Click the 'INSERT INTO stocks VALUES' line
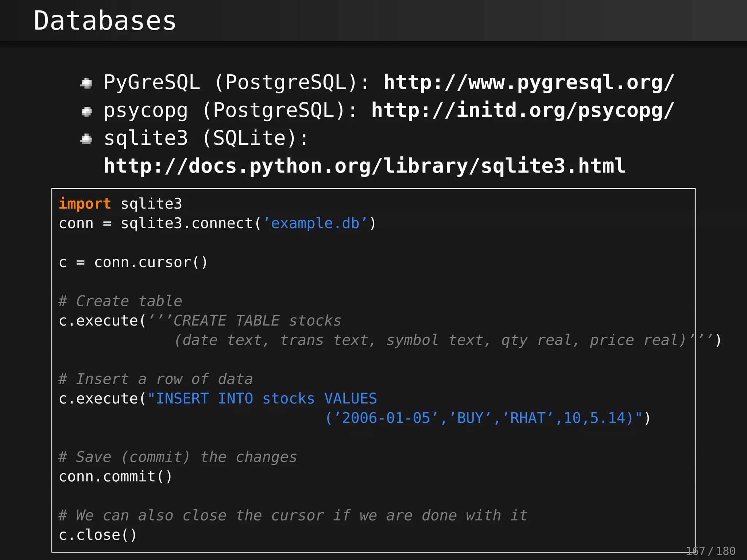 (x=218, y=399)
